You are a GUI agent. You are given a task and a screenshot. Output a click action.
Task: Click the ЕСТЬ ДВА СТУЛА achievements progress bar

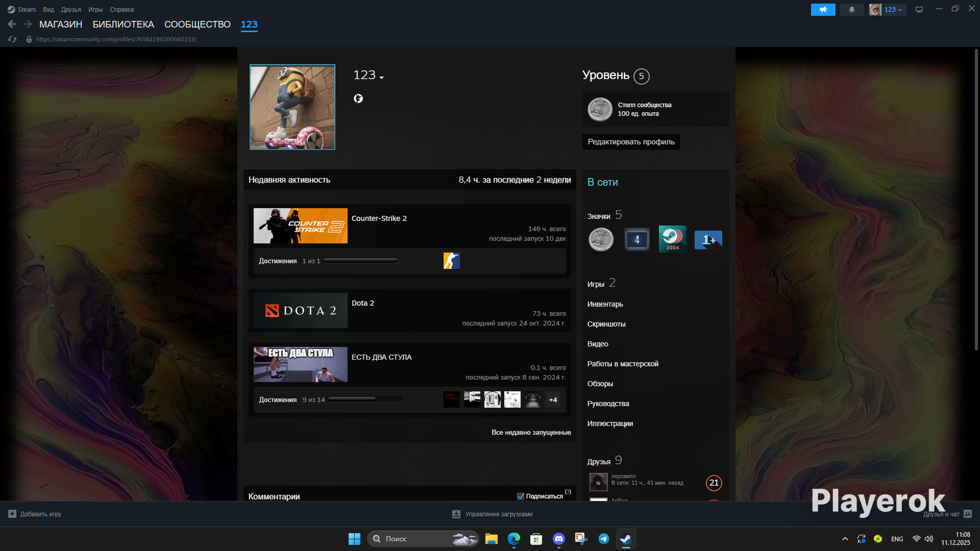point(365,399)
